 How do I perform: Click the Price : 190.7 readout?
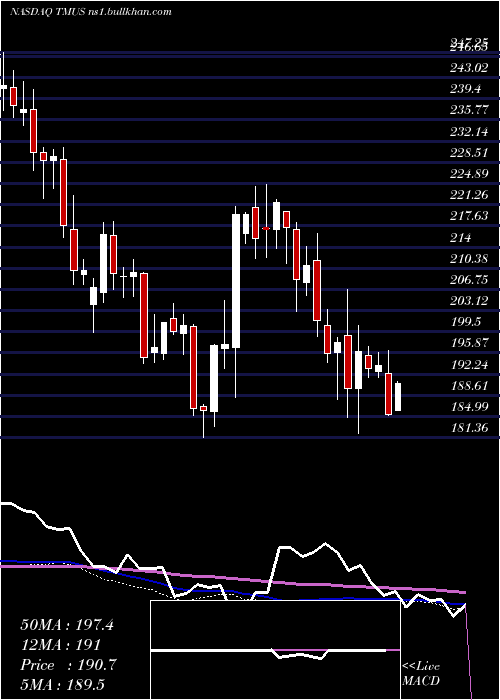point(68,665)
